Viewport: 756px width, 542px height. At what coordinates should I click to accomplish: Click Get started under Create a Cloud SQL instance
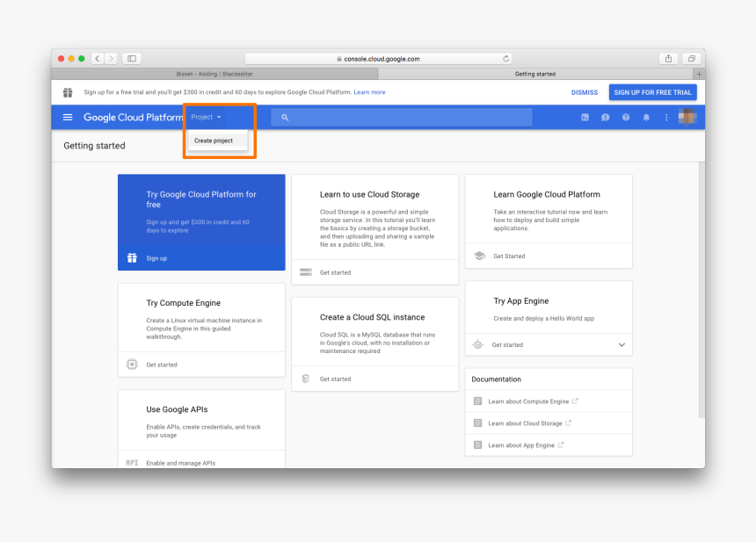point(335,379)
